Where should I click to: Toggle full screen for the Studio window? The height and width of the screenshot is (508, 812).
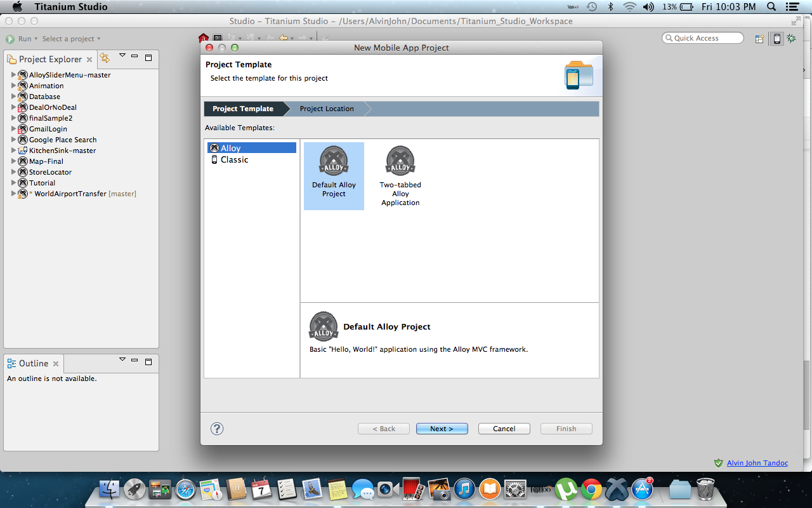click(796, 21)
